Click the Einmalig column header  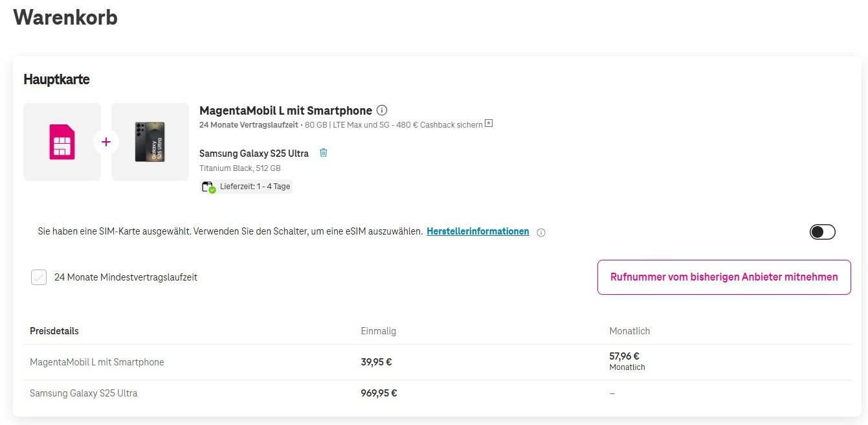point(378,331)
